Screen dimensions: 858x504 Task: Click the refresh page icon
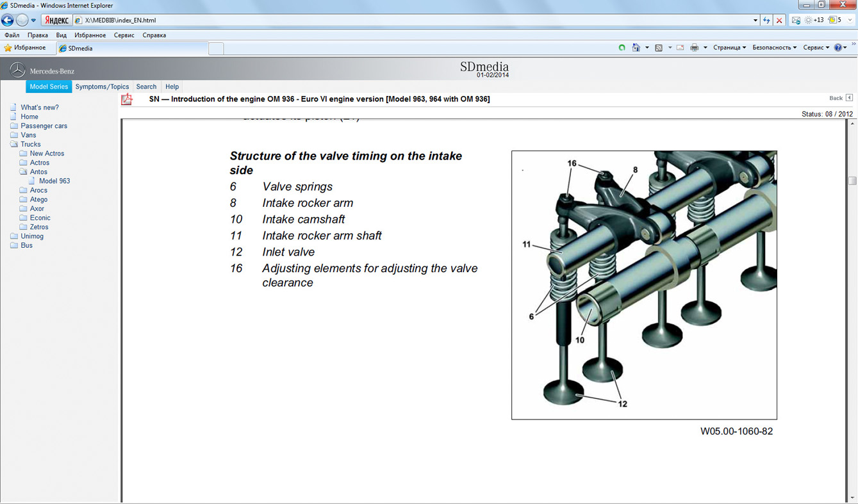pyautogui.click(x=766, y=20)
